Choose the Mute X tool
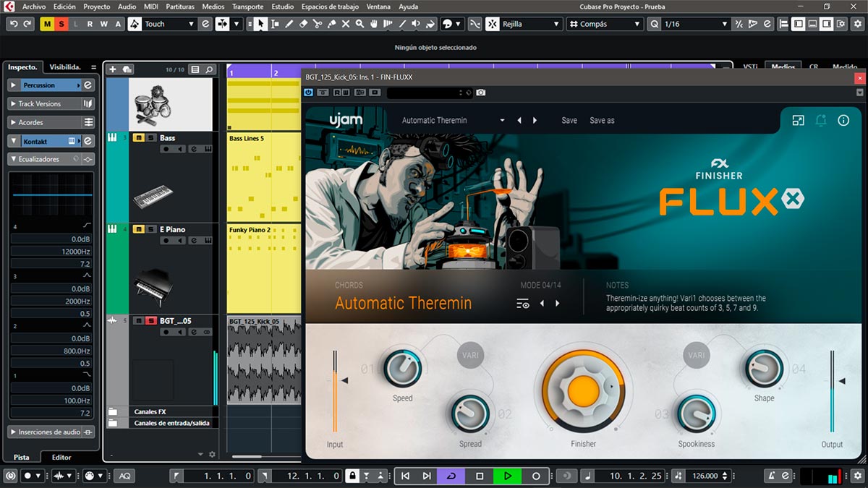The width and height of the screenshot is (868, 488). tap(346, 24)
